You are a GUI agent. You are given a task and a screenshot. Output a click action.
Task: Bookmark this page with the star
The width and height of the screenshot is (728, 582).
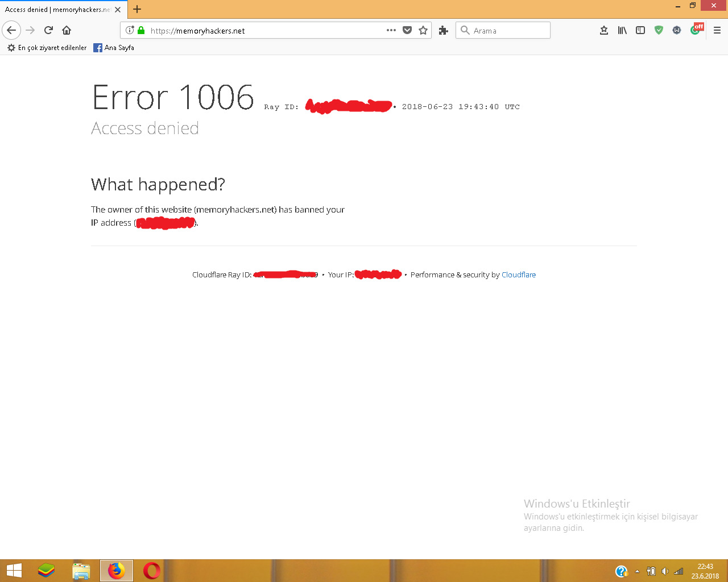[423, 30]
